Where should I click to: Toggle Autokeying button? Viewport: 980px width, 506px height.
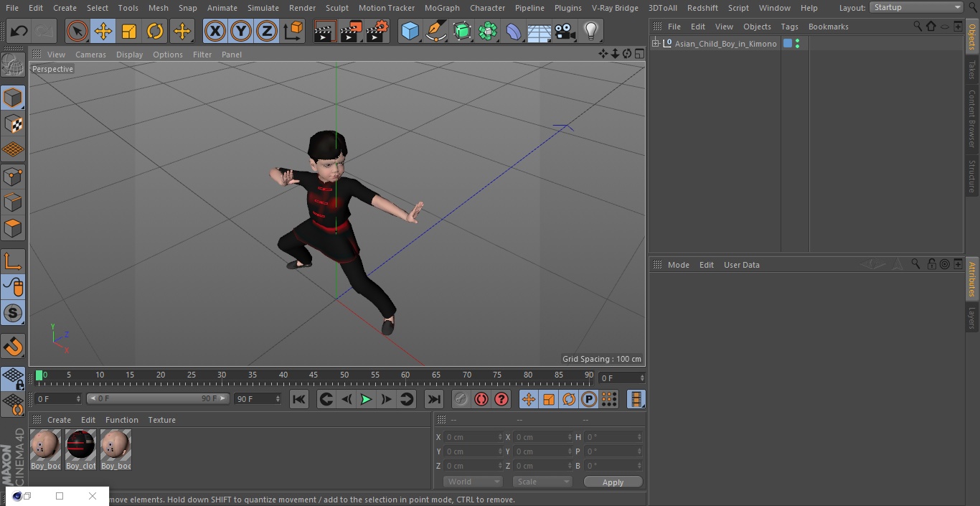click(x=481, y=399)
